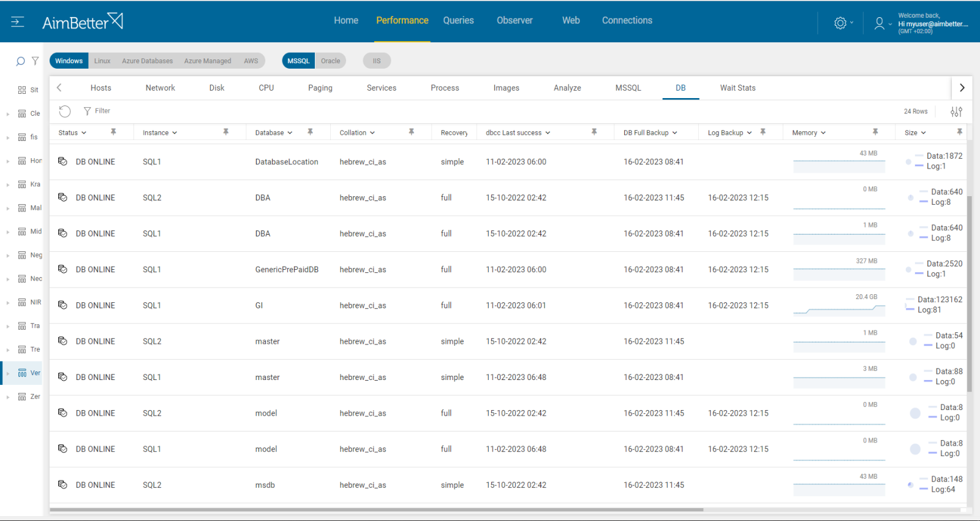This screenshot has width=980, height=521.
Task: Open the Log Backup column dropdown
Action: coord(749,133)
